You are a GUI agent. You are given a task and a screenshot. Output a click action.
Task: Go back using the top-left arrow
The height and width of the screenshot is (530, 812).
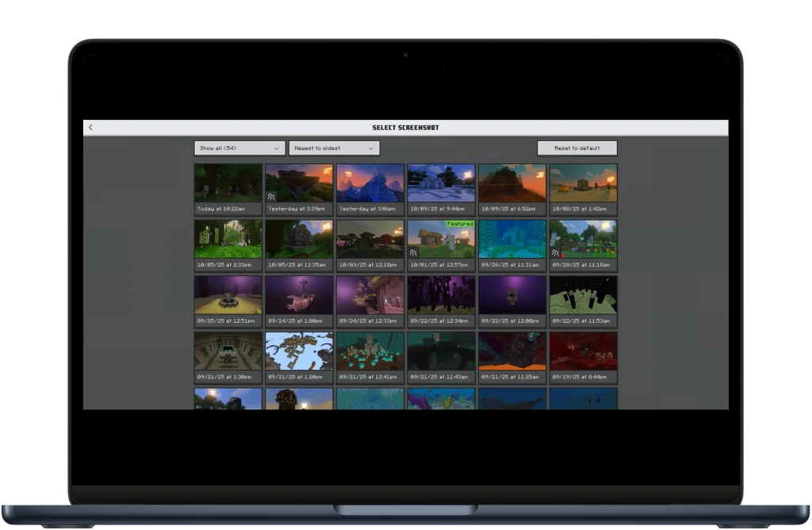tap(90, 128)
